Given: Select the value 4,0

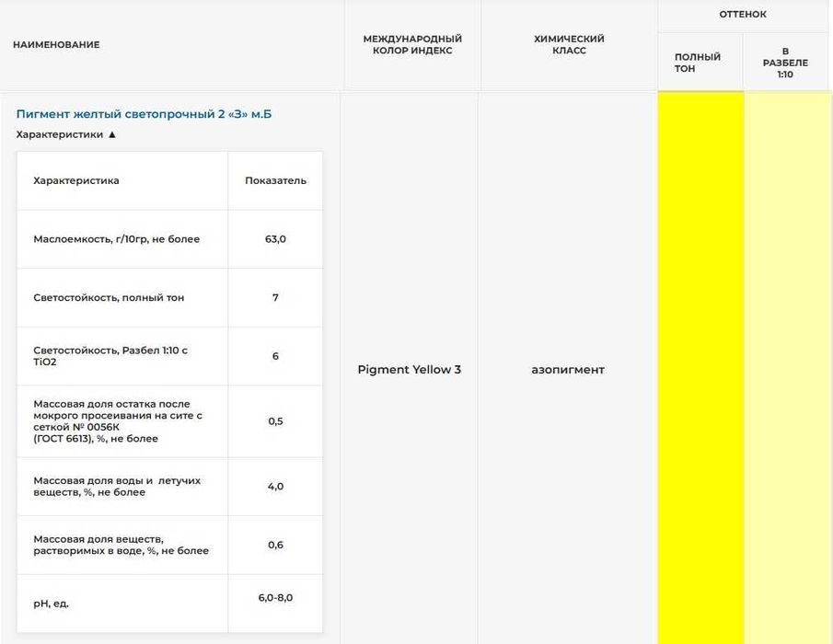Looking at the screenshot, I should coord(275,487).
